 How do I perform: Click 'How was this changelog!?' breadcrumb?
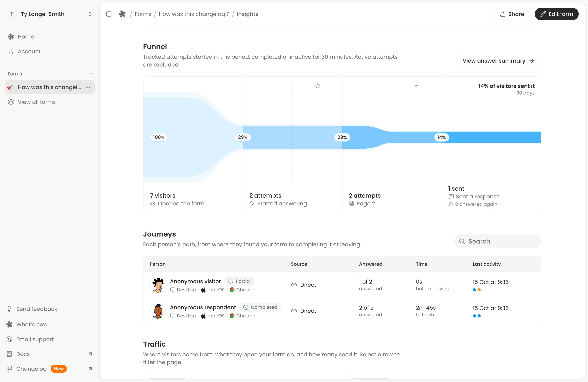194,14
